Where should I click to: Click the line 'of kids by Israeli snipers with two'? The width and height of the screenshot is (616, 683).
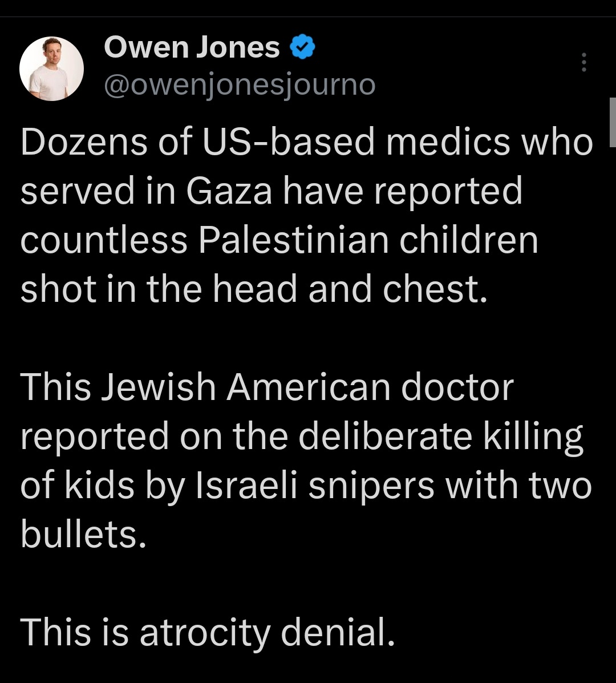306,486
